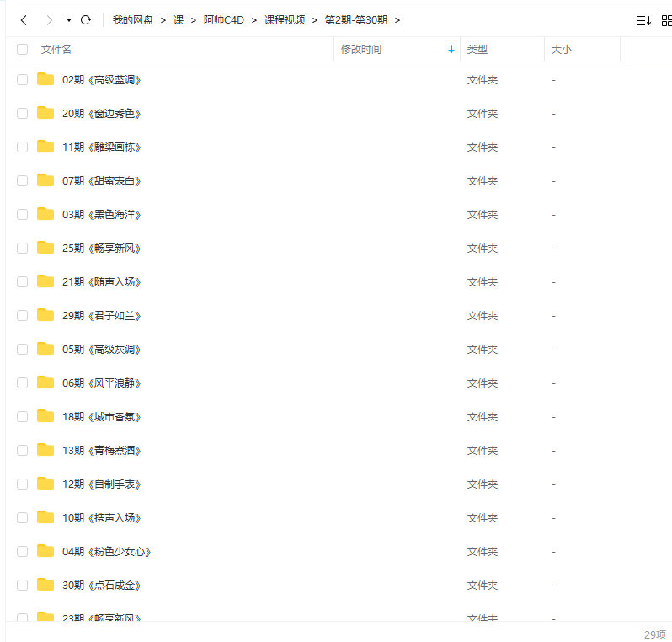Click folder icon for 04期《粉色少女心》
Image resolution: width=672 pixels, height=642 pixels.
click(x=45, y=551)
